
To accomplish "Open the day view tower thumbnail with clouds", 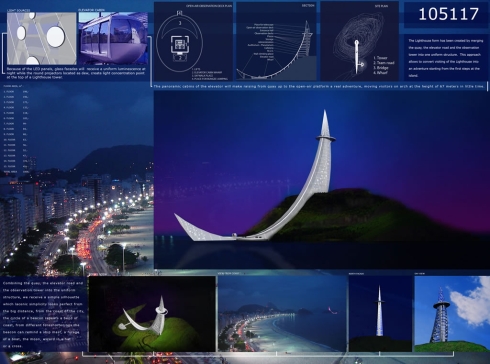I will 452,314.
